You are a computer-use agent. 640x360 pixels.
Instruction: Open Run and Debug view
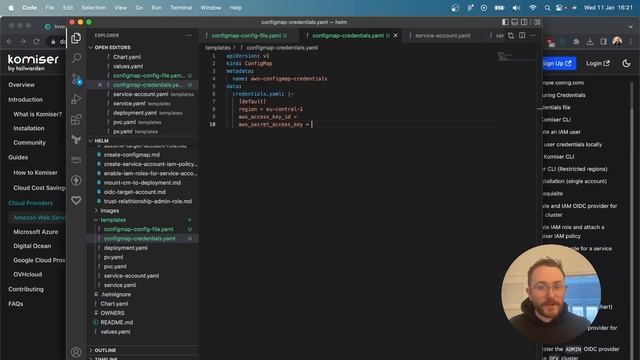pos(76,99)
